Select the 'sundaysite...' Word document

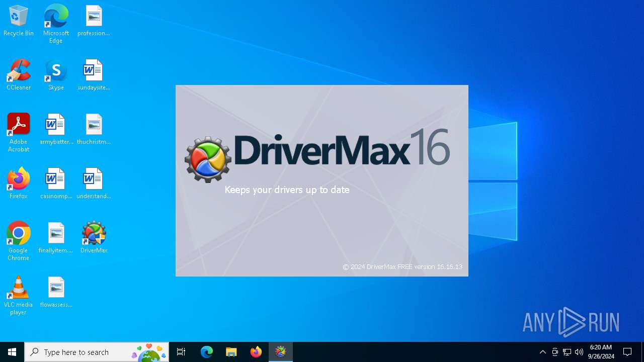click(x=94, y=75)
